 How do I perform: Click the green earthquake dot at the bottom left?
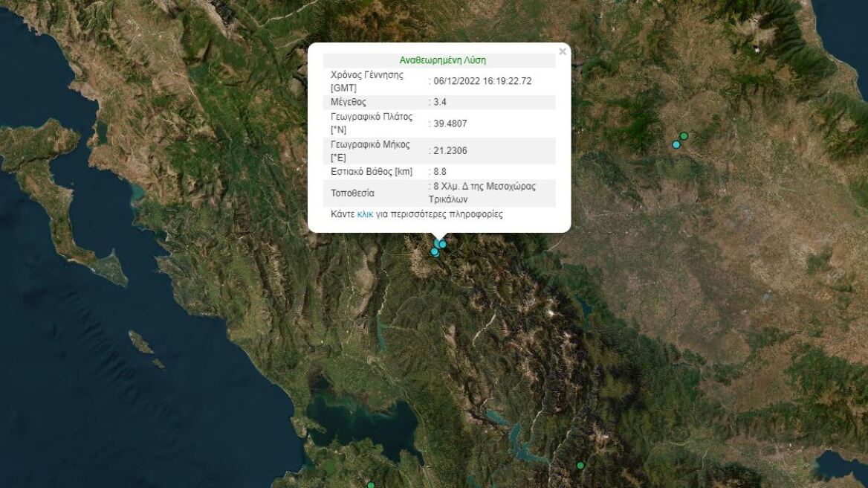coord(371,484)
